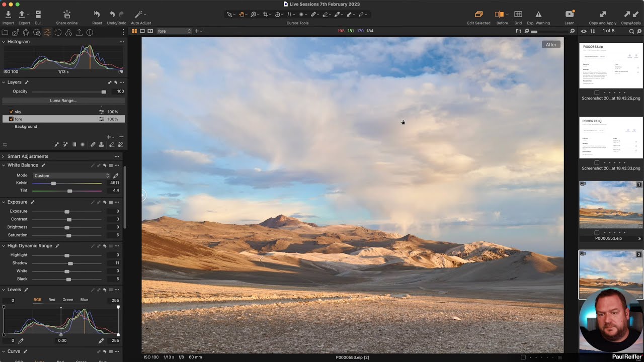Screen dimensions: 644x362
Task: Toggle the browser sort order arrows
Action: [593, 31]
